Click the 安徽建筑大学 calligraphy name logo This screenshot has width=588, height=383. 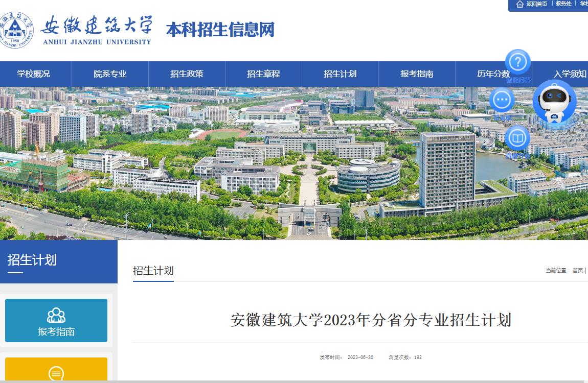[97, 30]
